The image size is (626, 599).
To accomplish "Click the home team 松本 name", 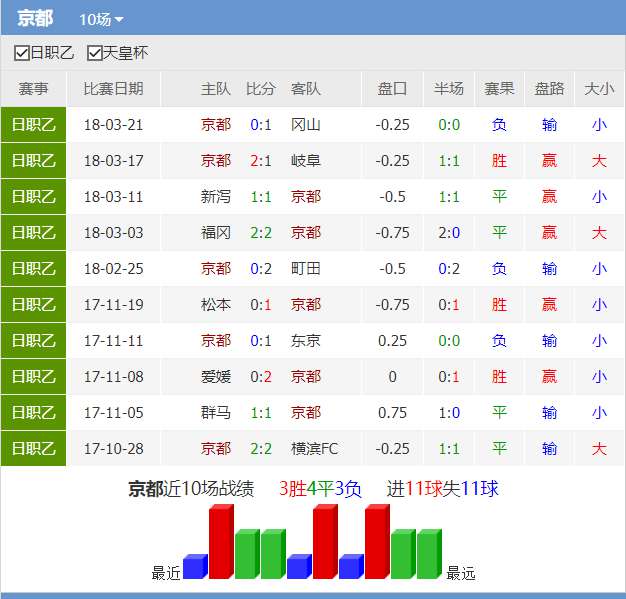I will pos(216,305).
